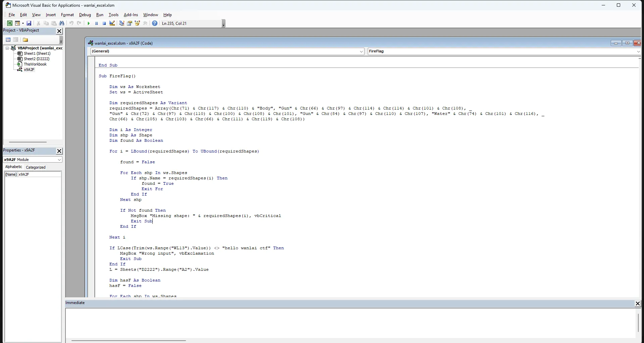Expand the x9A2F Module properties dropdown
This screenshot has width=644, height=343.
point(59,160)
